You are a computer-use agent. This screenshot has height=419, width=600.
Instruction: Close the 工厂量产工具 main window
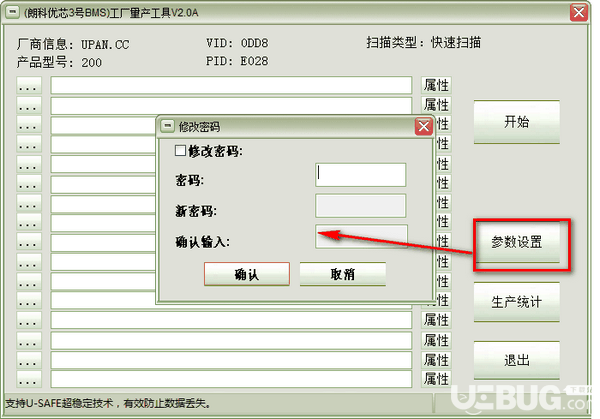579,12
